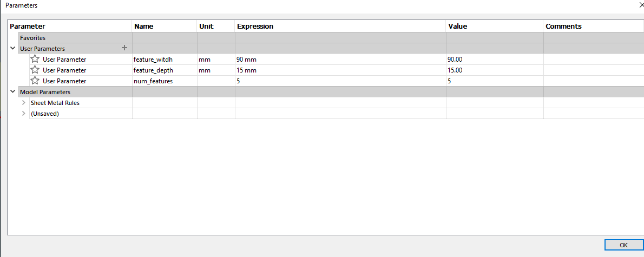This screenshot has height=257, width=644.
Task: Click the num_features name cell
Action: 165,81
